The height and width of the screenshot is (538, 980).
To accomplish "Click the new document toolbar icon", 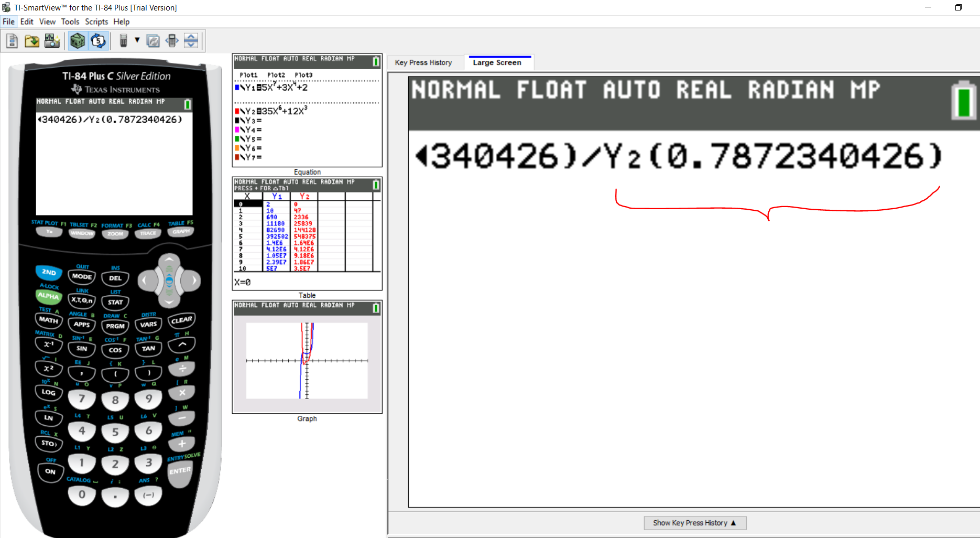I will [x=12, y=41].
